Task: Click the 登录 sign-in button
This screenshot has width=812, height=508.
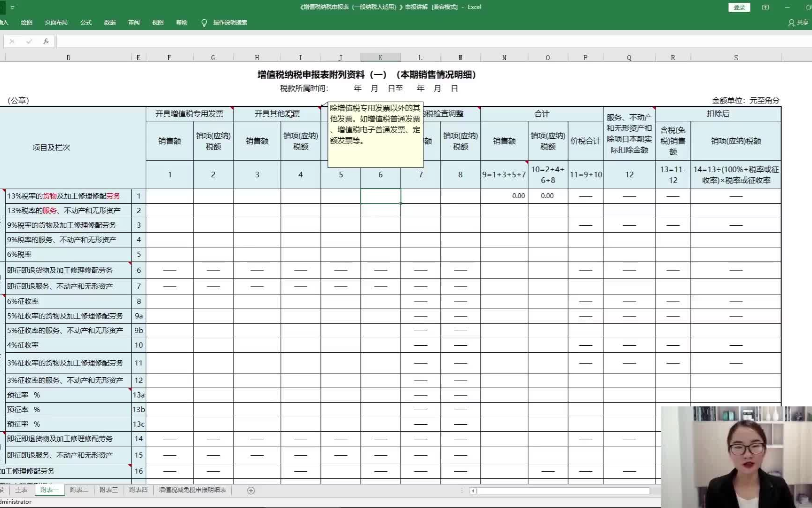Action: (739, 7)
